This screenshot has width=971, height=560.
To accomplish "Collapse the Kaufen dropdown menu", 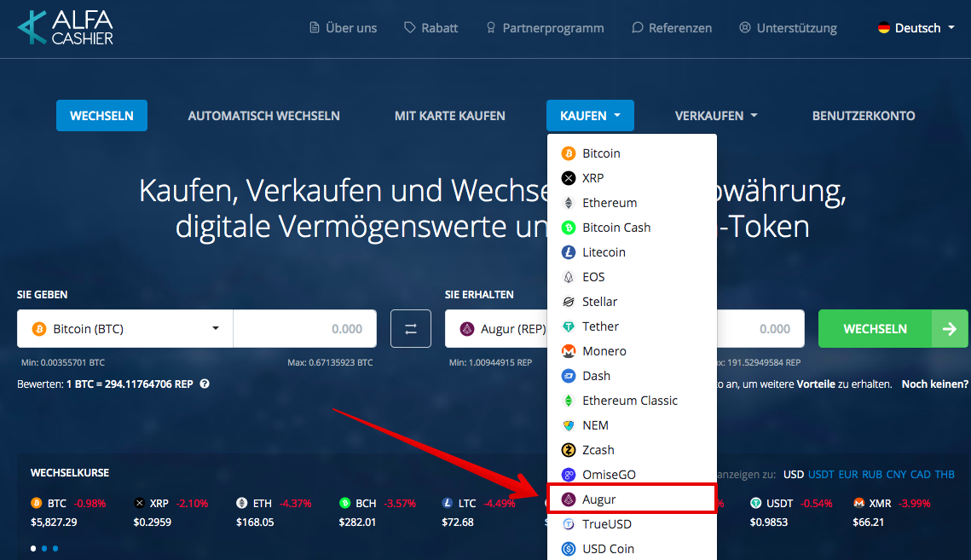I will coord(590,116).
